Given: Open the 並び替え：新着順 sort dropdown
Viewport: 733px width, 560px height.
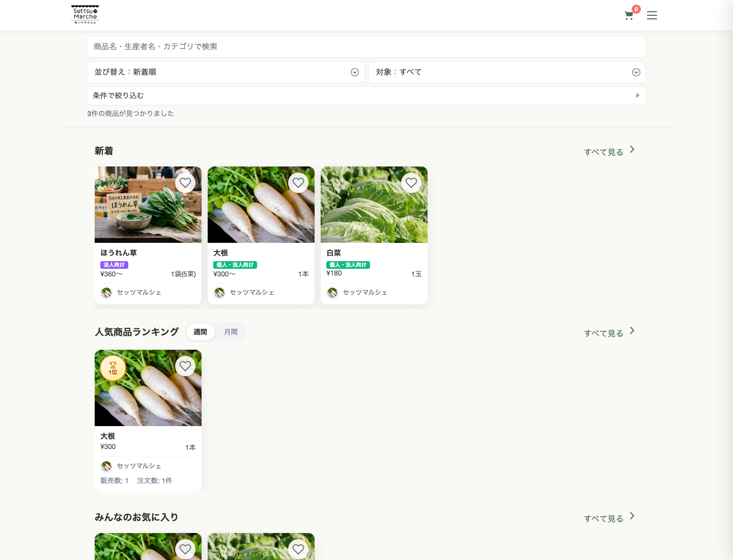Looking at the screenshot, I should 225,72.
